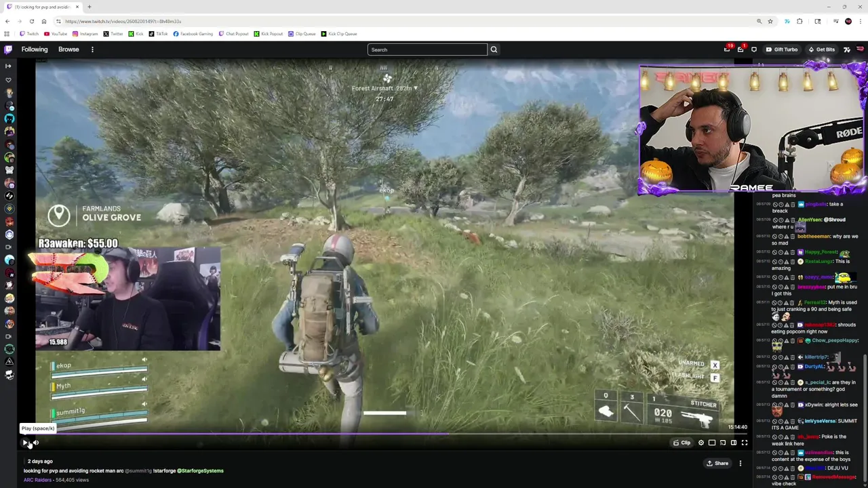Viewport: 868px width, 488px height.
Task: Click the Twitch logo home icon
Action: 8,49
